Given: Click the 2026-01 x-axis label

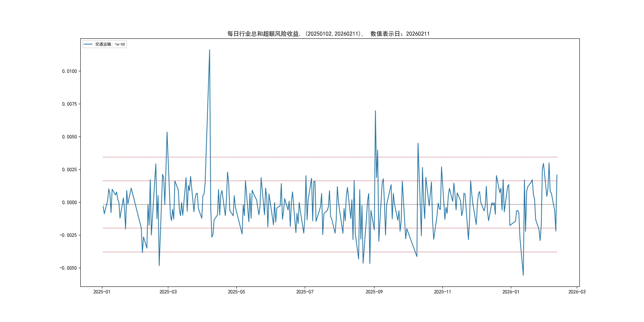Looking at the screenshot, I should (x=511, y=292).
